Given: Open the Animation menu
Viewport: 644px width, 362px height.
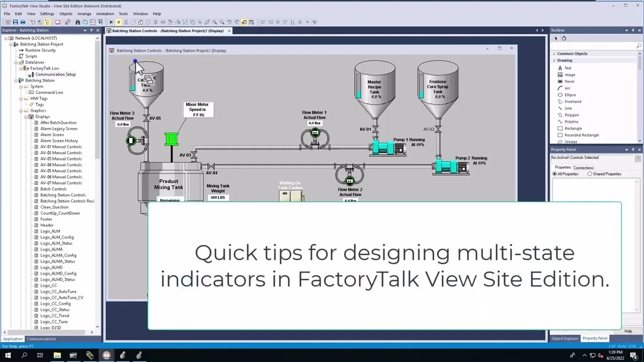Looking at the screenshot, I should pyautogui.click(x=105, y=14).
